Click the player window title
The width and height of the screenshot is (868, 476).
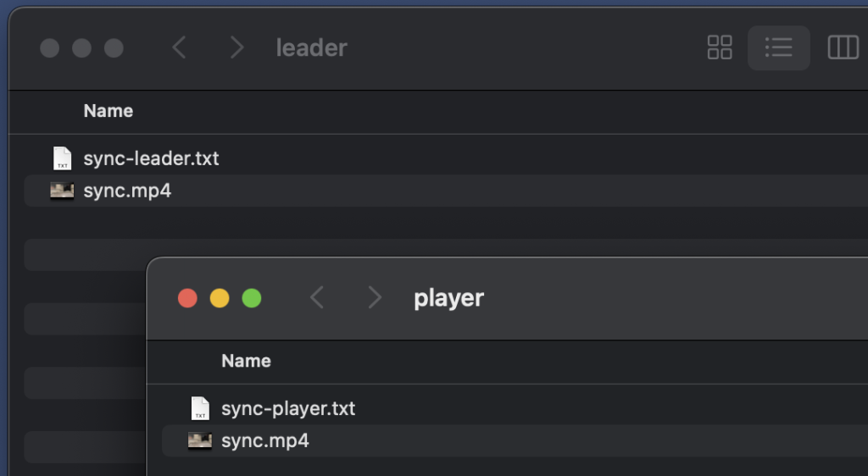448,298
